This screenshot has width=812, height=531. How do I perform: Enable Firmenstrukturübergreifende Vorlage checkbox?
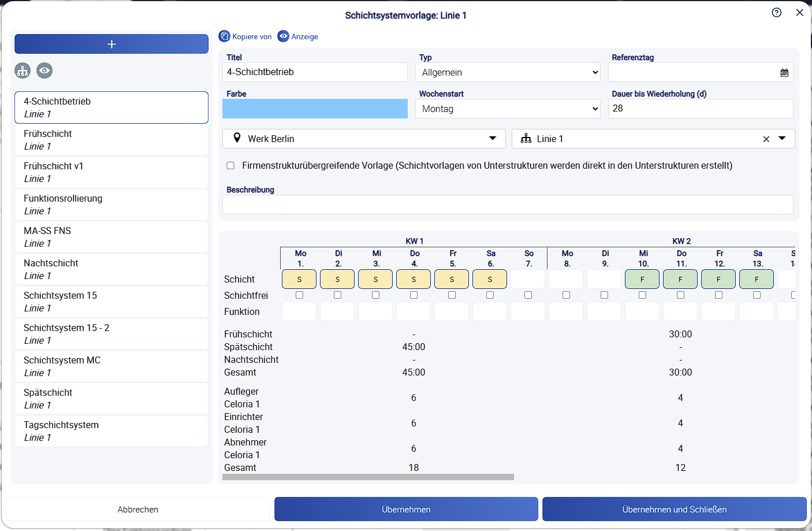(230, 166)
